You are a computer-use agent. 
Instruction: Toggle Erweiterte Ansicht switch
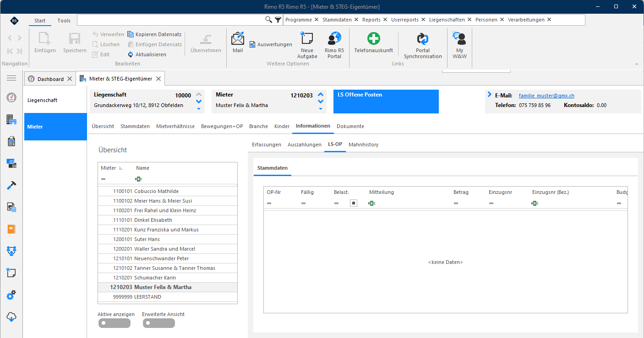click(x=158, y=323)
